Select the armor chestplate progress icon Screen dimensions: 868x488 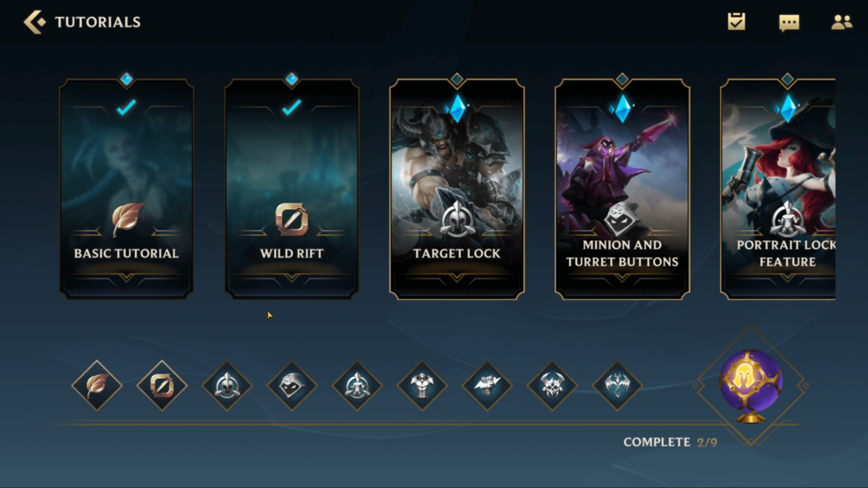coord(422,386)
